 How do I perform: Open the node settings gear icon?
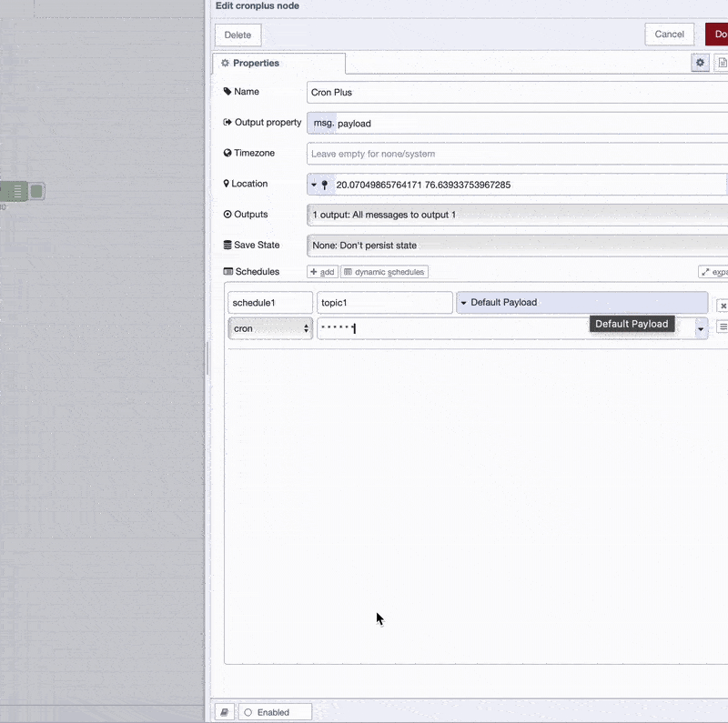click(x=700, y=63)
